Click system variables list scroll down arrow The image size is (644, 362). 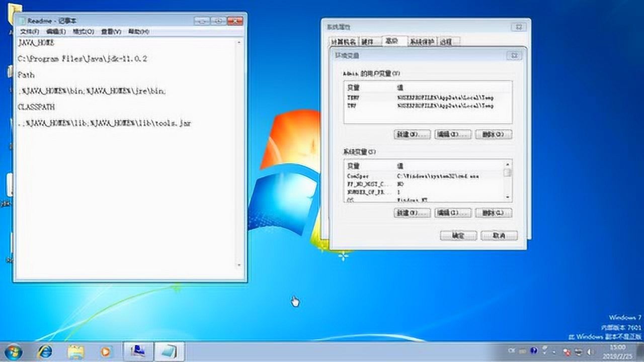507,197
